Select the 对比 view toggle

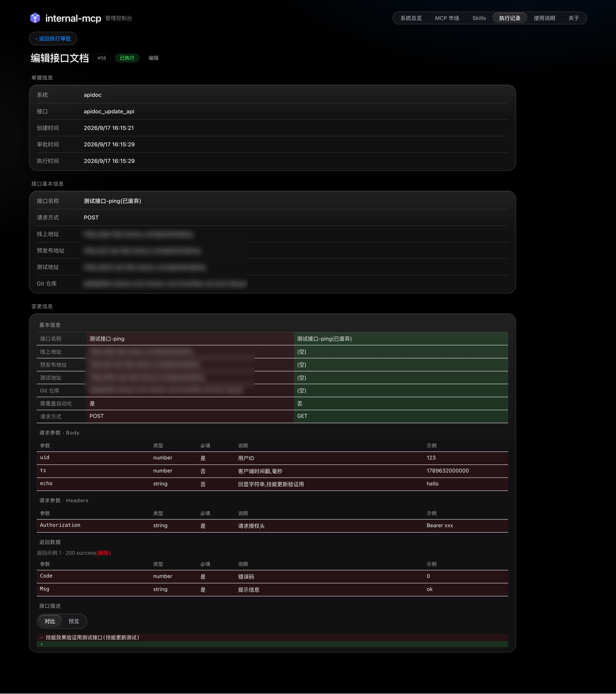click(50, 621)
